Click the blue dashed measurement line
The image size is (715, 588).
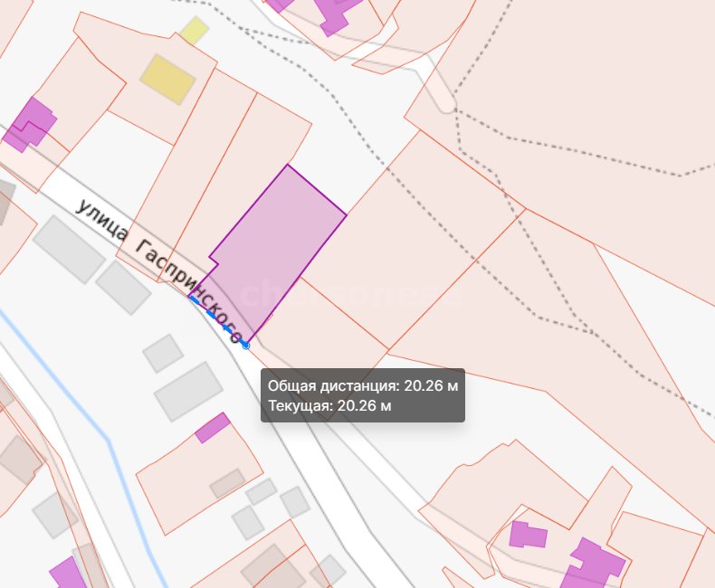(x=217, y=318)
